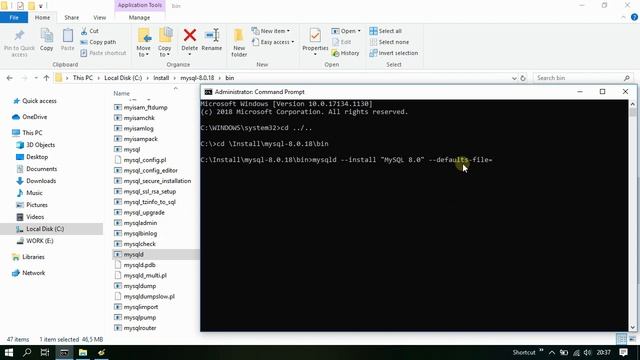Click mysql-8.0.18 in address breadcrumb
640x360 pixels.
(197, 78)
